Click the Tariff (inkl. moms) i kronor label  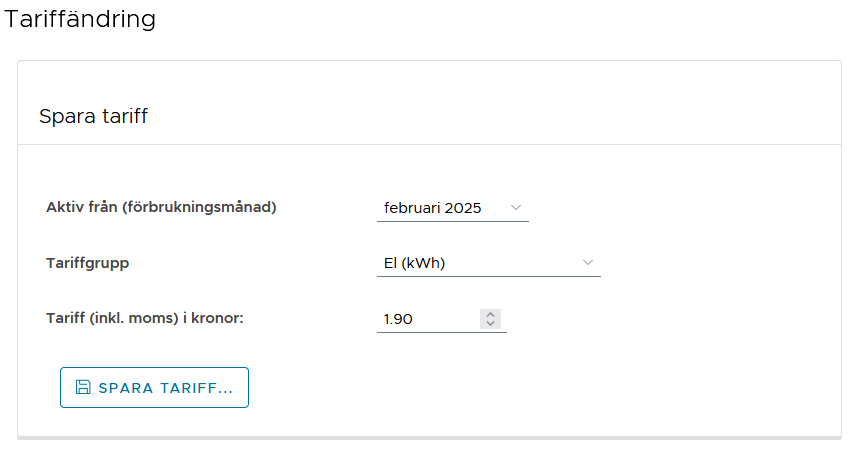145,318
